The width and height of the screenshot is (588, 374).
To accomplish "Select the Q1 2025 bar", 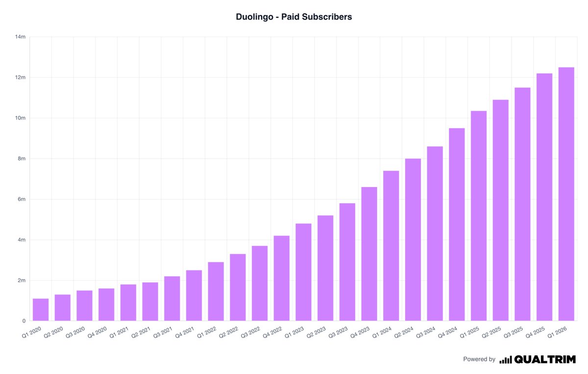I will (x=479, y=216).
